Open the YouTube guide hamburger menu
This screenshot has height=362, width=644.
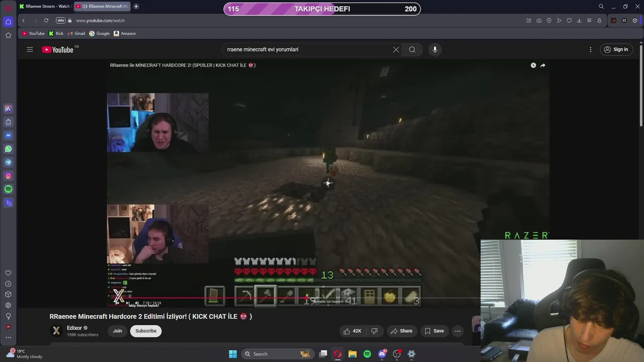pos(30,49)
